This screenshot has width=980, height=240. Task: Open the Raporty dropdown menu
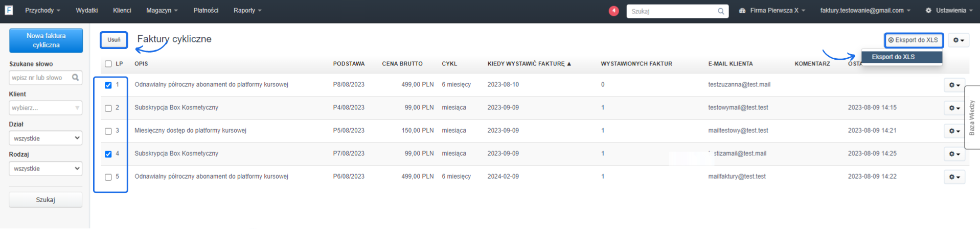[x=247, y=10]
